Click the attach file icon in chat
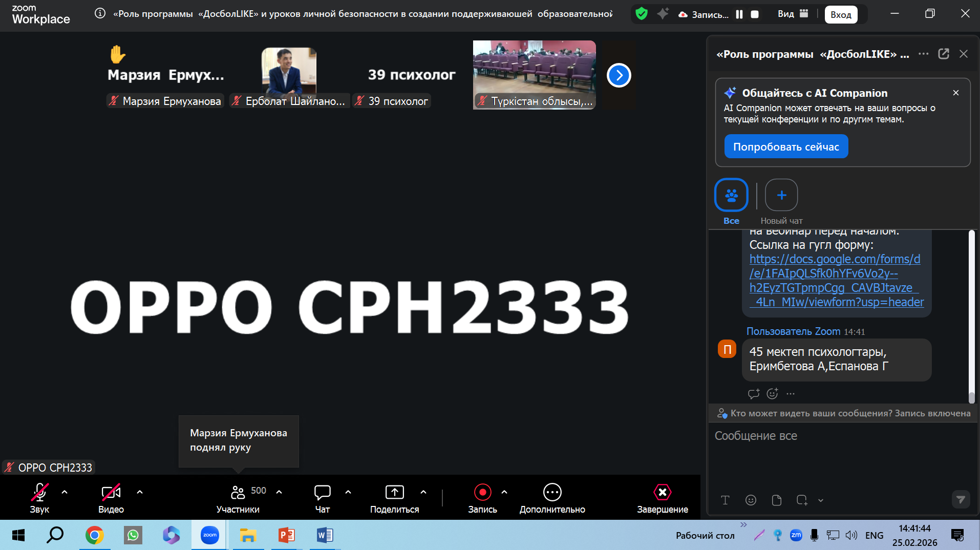The height and width of the screenshot is (550, 980). click(x=776, y=500)
